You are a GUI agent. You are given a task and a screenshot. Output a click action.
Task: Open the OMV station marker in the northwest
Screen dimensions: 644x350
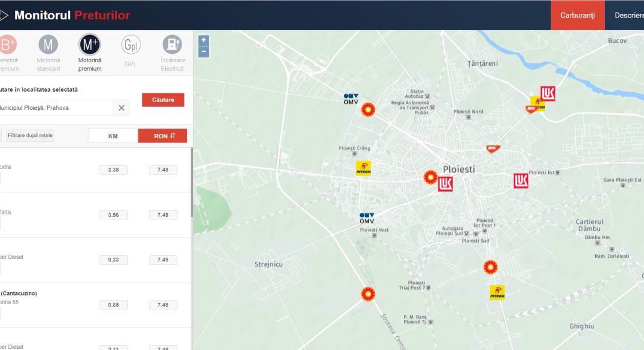[351, 99]
